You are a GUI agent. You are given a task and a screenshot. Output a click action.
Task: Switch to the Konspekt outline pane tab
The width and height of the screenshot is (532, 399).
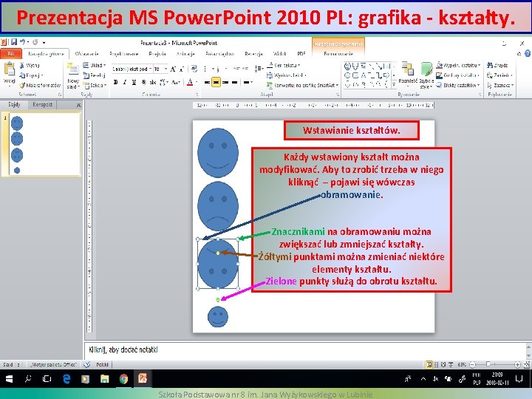pyautogui.click(x=42, y=104)
